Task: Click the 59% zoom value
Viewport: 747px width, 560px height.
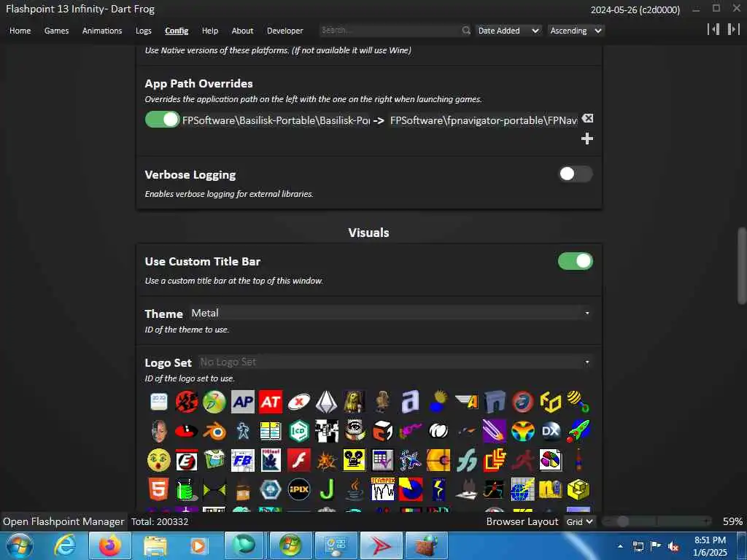Action: point(732,521)
